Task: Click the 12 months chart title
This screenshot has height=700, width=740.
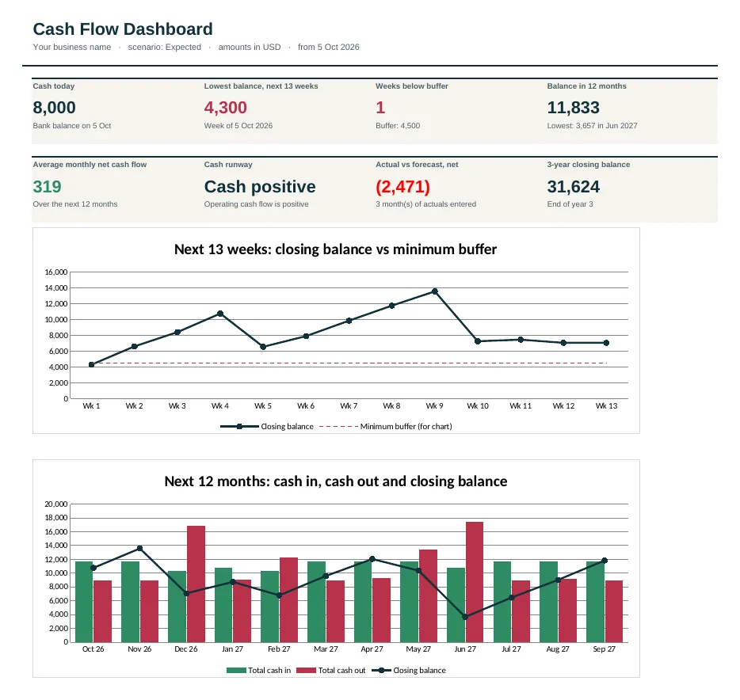Action: pyautogui.click(x=336, y=481)
